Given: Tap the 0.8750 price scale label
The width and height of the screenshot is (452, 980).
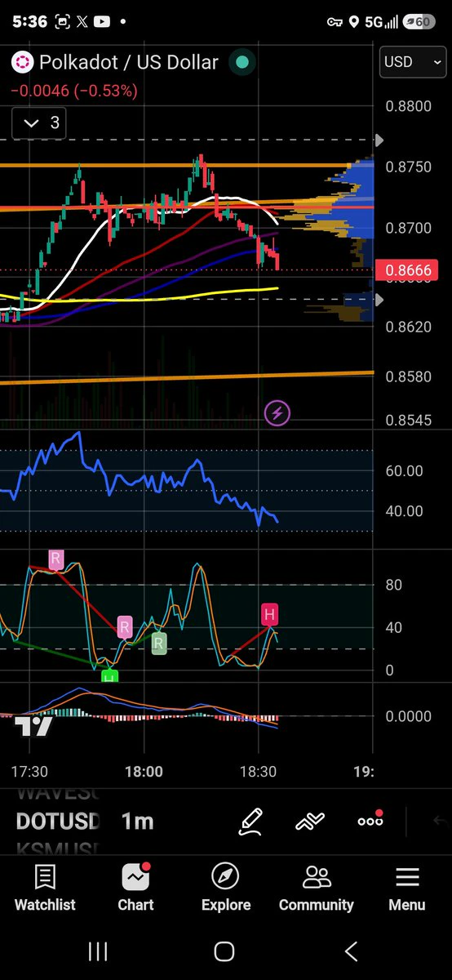Looking at the screenshot, I should pyautogui.click(x=408, y=167).
